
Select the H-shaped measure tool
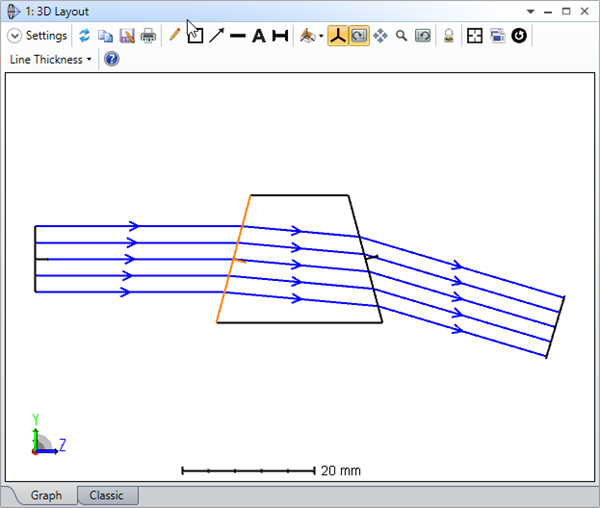280,36
